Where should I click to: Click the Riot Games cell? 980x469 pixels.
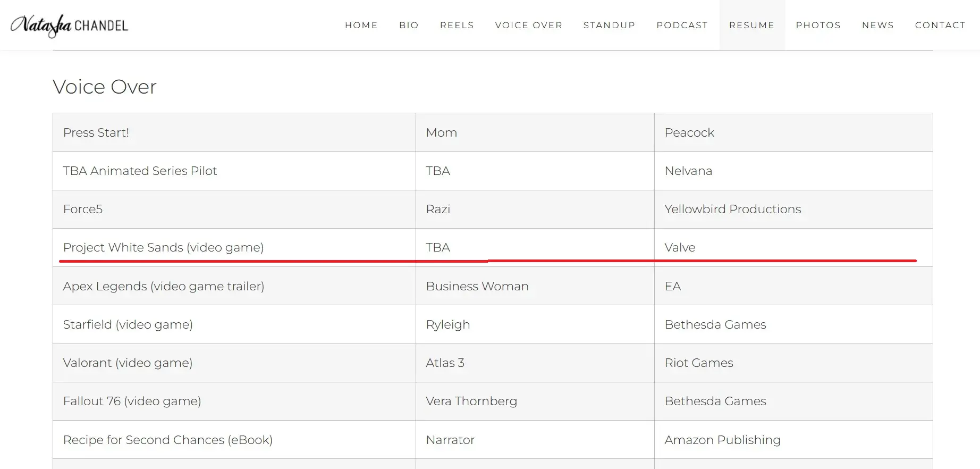coord(698,363)
